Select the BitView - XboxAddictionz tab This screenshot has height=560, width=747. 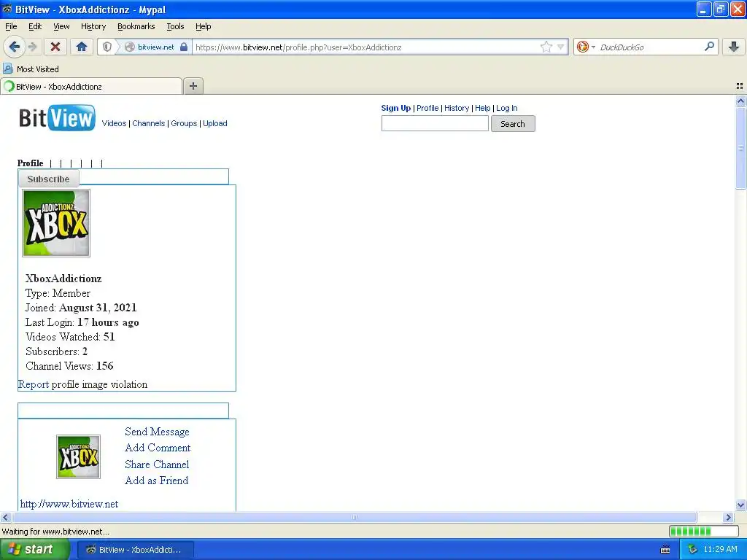coord(91,86)
